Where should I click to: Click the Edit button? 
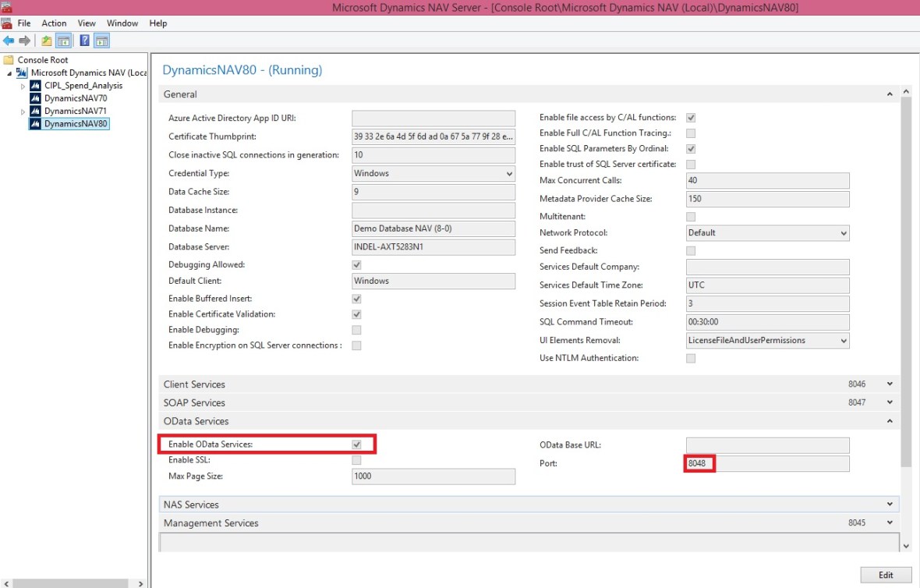point(885,574)
